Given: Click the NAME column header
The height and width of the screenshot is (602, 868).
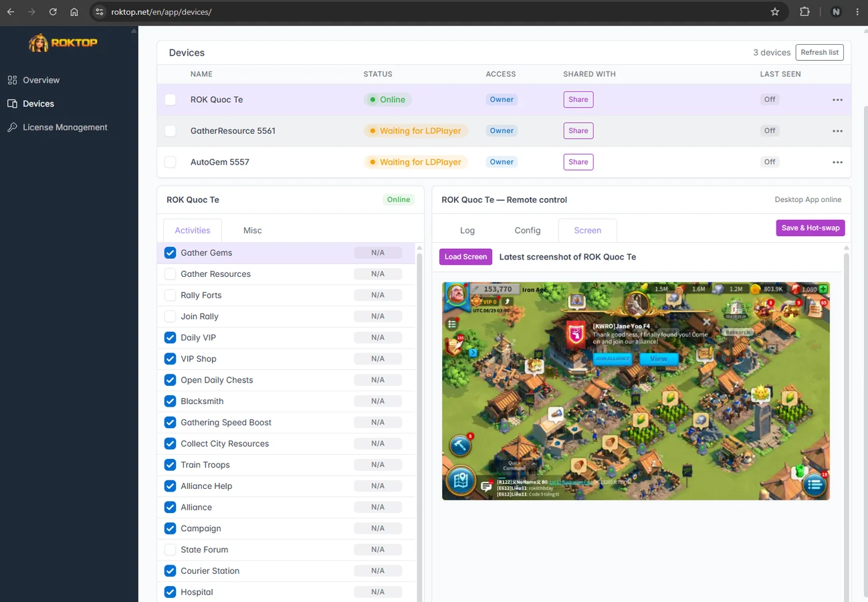Looking at the screenshot, I should click(201, 74).
